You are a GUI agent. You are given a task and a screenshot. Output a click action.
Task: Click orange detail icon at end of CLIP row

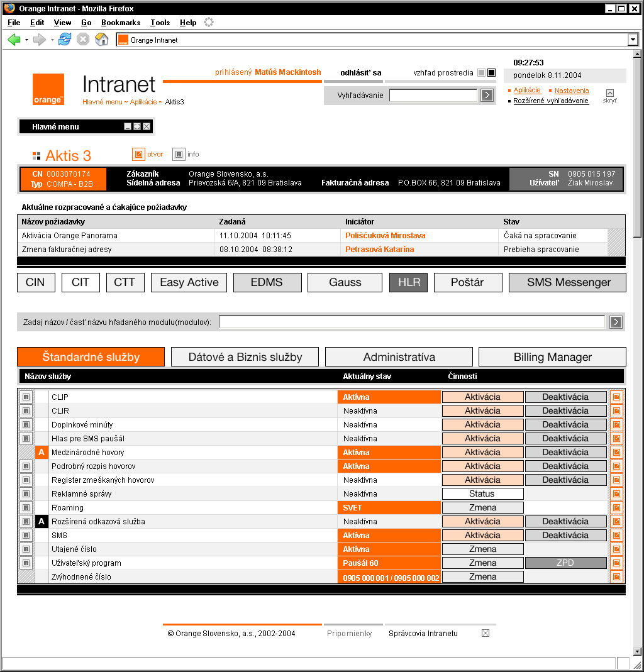click(616, 397)
